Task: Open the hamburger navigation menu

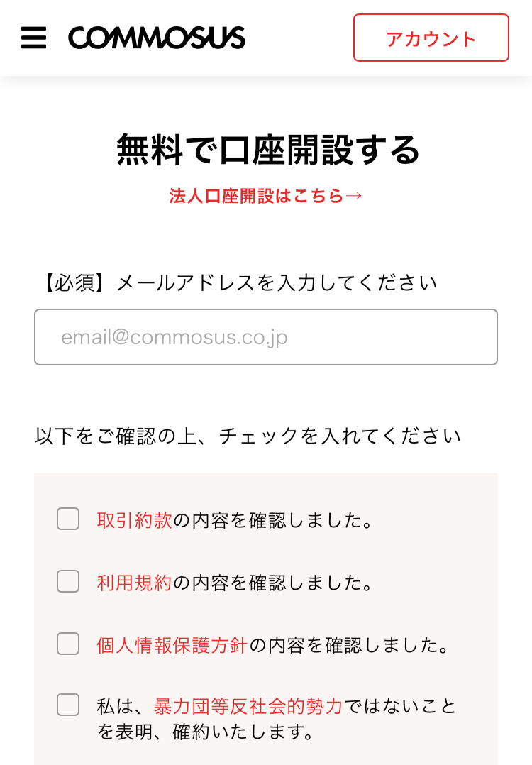Action: tap(33, 38)
